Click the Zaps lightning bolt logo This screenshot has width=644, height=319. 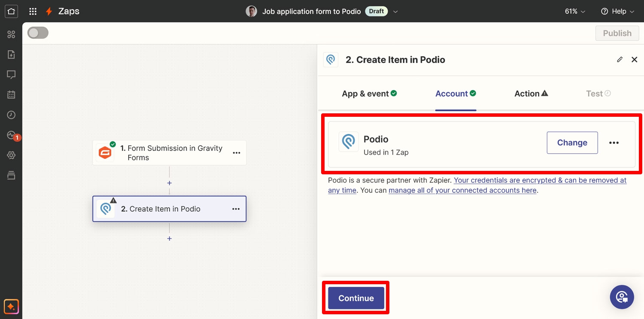pos(49,12)
